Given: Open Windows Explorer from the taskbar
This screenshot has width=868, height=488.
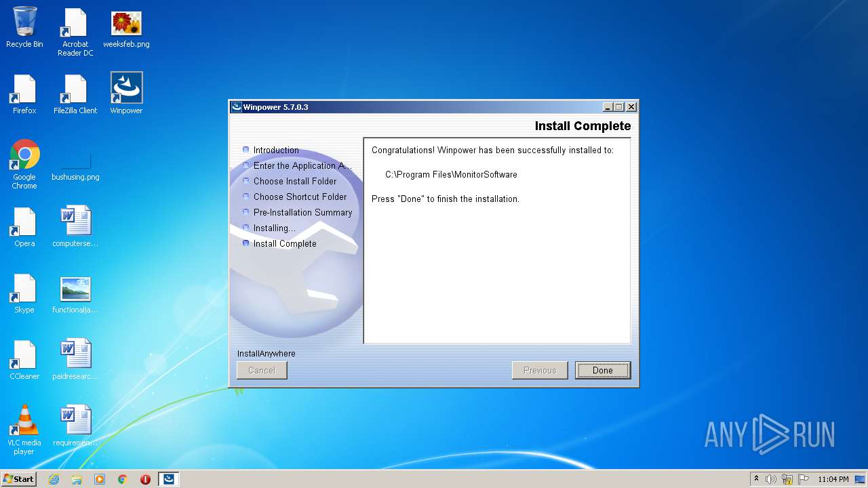Looking at the screenshot, I should 77,479.
